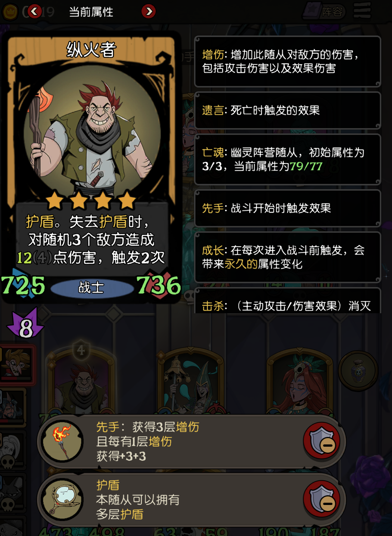
Task: Expand the partially hidden 击杀 keyword entry
Action: point(287,301)
